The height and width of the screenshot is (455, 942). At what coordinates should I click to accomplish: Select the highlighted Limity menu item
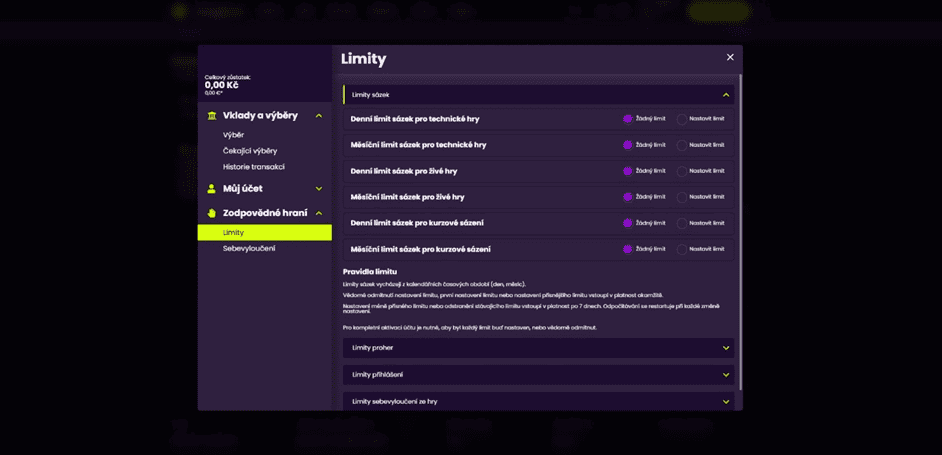click(x=264, y=233)
